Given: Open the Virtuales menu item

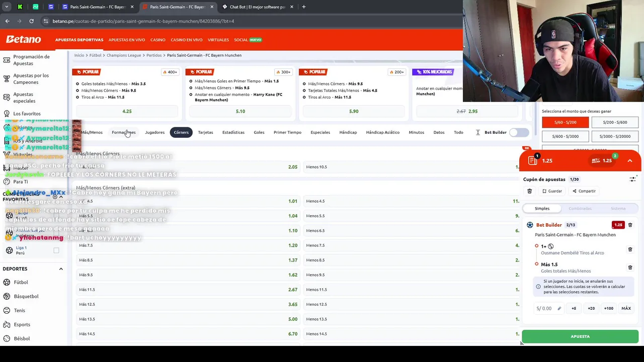Looking at the screenshot, I should [x=218, y=40].
